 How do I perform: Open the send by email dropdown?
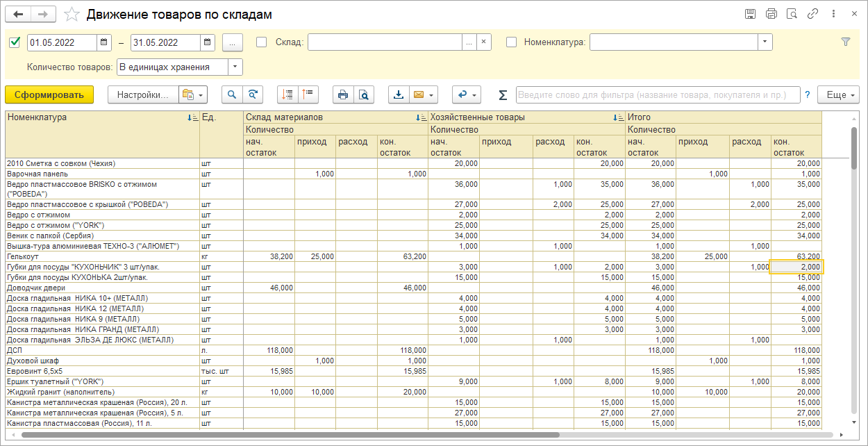tap(424, 95)
